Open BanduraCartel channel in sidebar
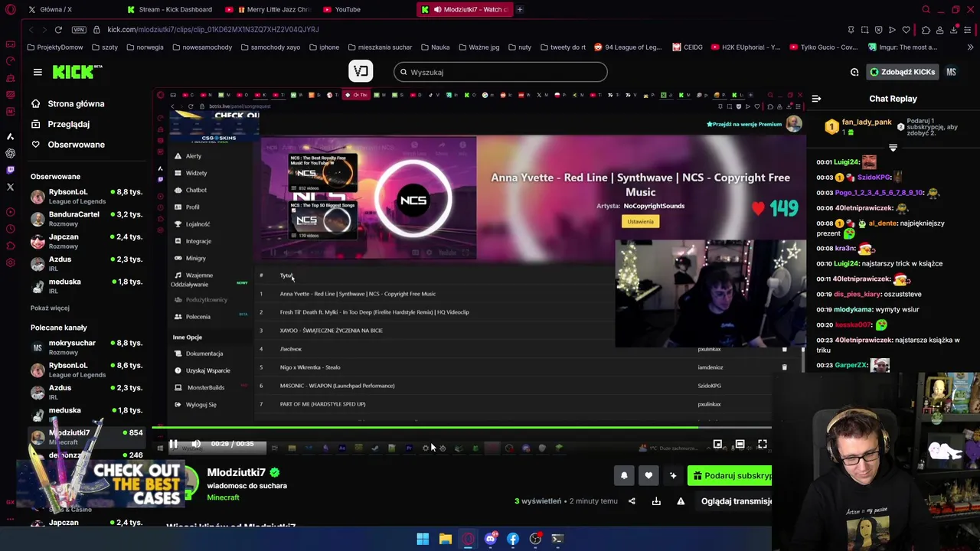The image size is (980, 551). pos(86,219)
